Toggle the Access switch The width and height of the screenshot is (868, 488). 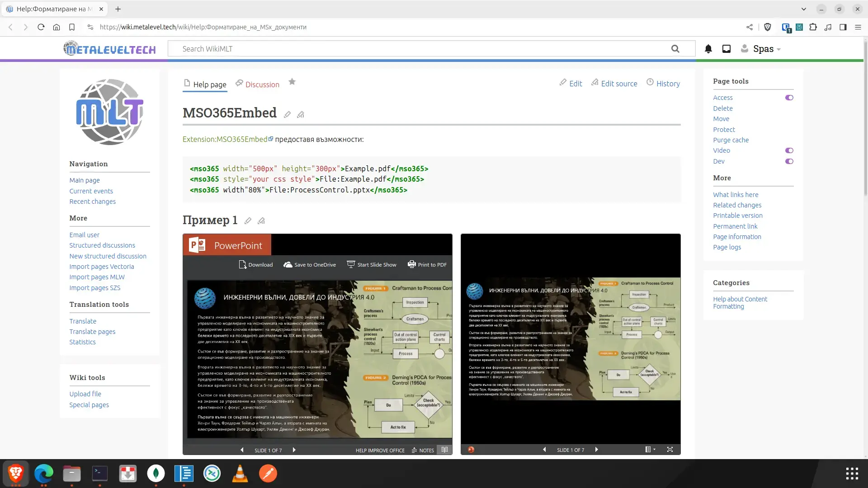pos(789,98)
